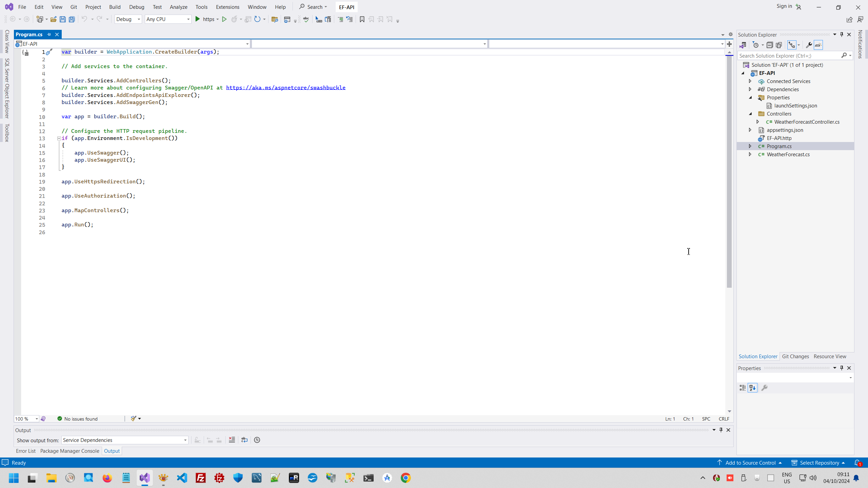
Task: Toggle Preview Selected Items in Solution Explorer
Action: [x=818, y=45]
